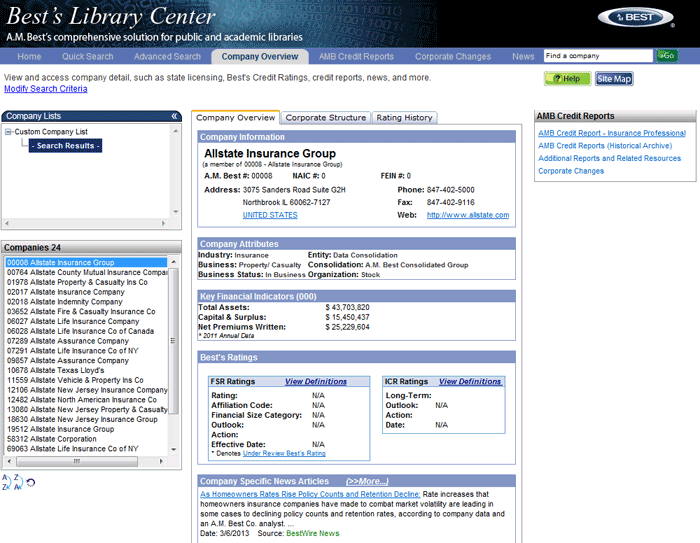Select 13080 Allstate New Jersey Property & Casualty
This screenshot has height=543, width=700.
(x=87, y=410)
